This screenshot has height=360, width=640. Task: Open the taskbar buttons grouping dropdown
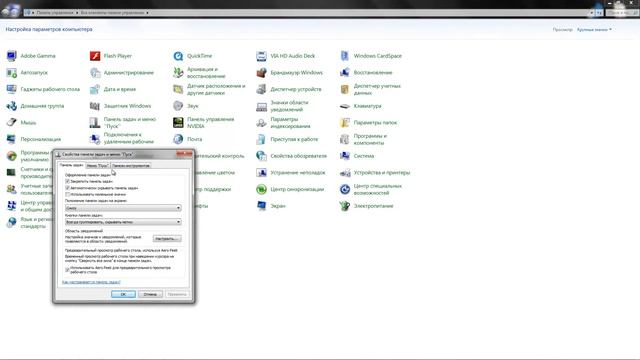(123, 222)
